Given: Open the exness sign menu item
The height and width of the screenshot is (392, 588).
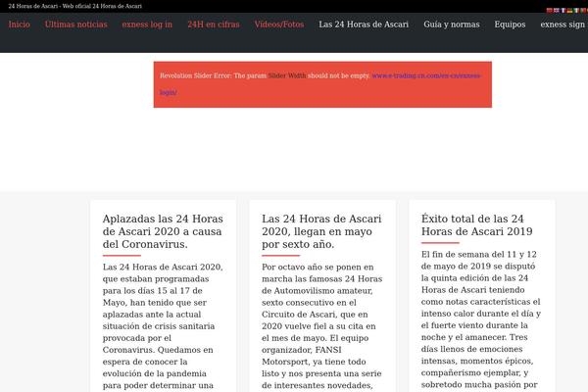Looking at the screenshot, I should (564, 24).
